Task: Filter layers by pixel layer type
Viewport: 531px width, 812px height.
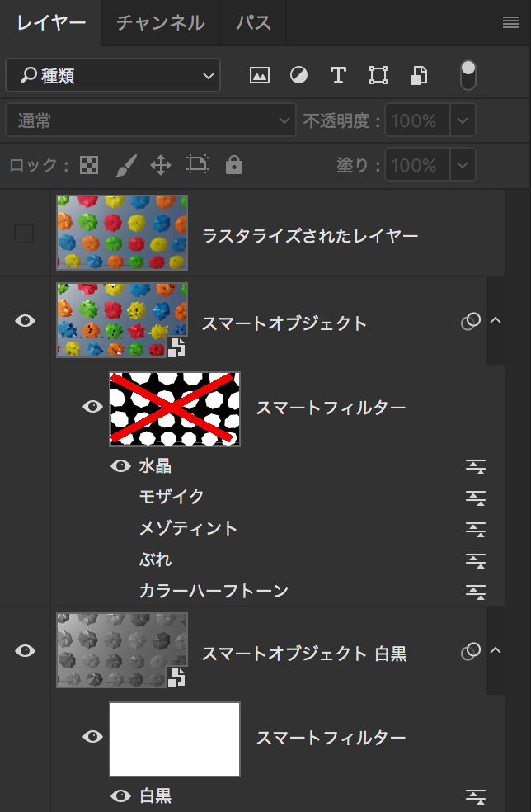Action: tap(259, 76)
